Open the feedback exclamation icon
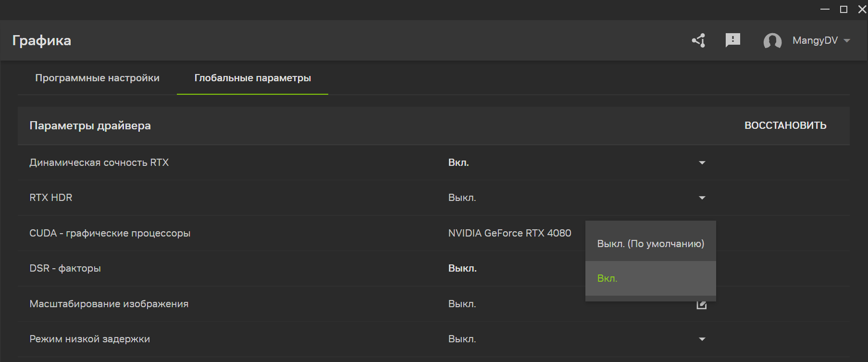Viewport: 868px width, 362px height. point(732,40)
